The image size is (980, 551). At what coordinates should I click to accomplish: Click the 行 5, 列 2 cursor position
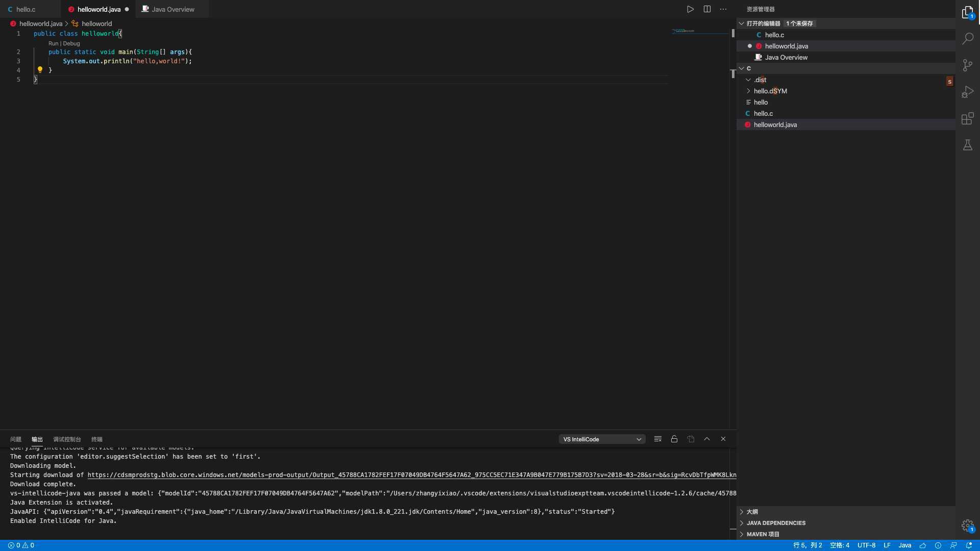coord(807,545)
